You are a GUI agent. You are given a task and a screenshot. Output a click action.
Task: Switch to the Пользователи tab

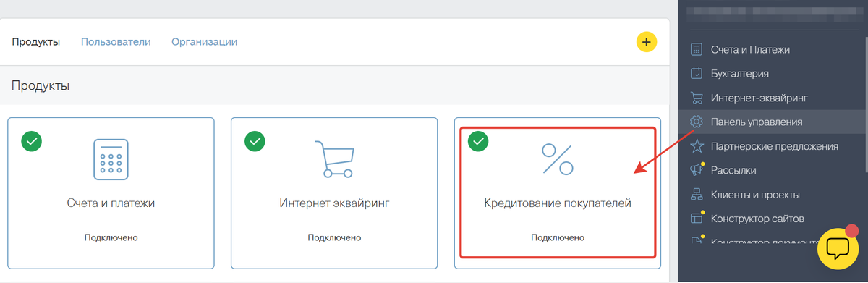tap(116, 42)
